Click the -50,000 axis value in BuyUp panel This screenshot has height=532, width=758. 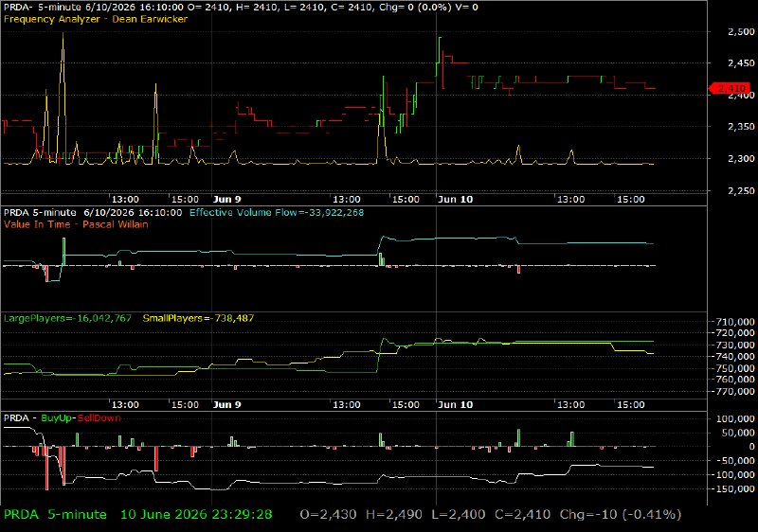[736, 461]
